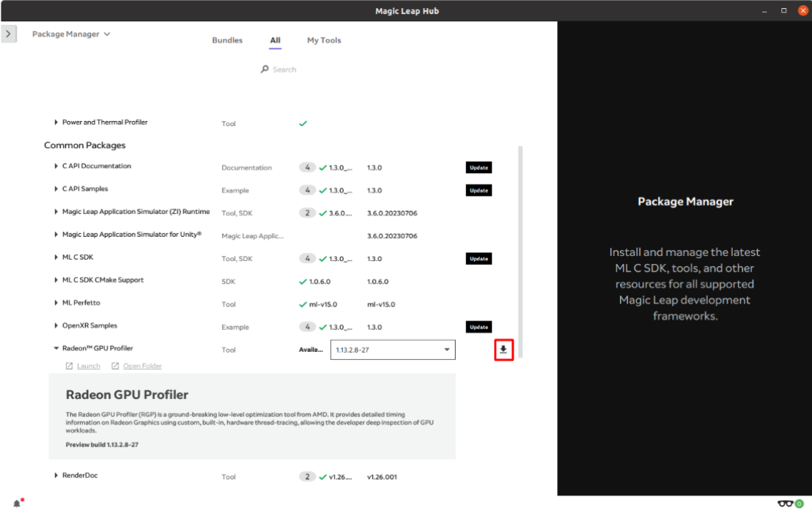Switch to the Bundles tab
This screenshot has width=812, height=511.
tap(227, 40)
